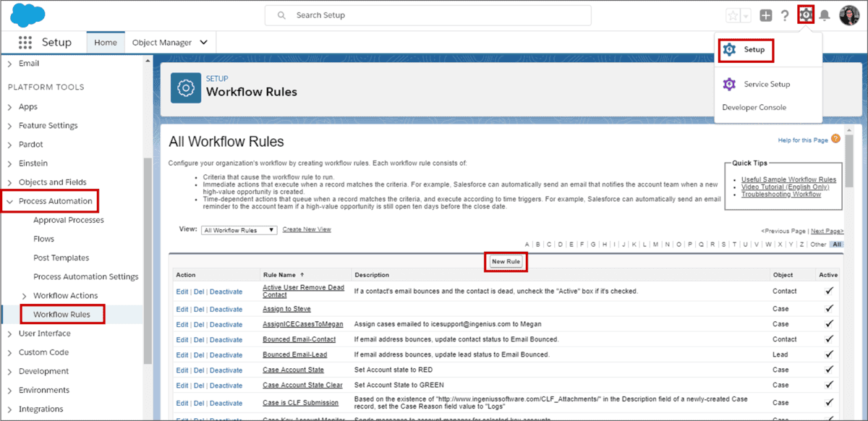Screen dimensions: 868x421
Task: Click the Workflow Rules header gear icon
Action: (186, 87)
